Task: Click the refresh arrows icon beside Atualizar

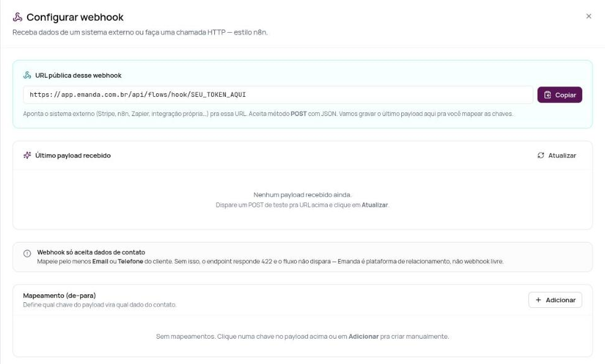Action: (x=541, y=155)
